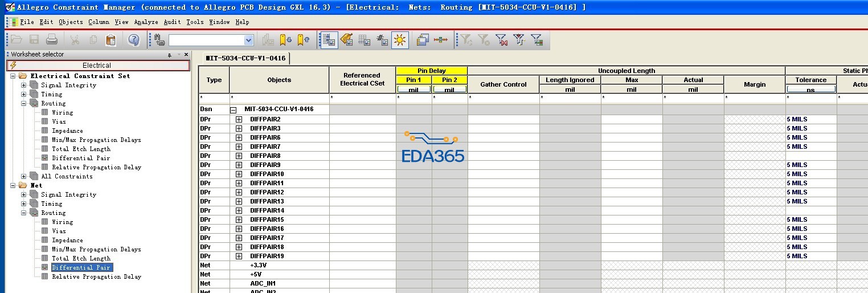Collapse the Net folder in tree
868x293 pixels.
tap(13, 185)
